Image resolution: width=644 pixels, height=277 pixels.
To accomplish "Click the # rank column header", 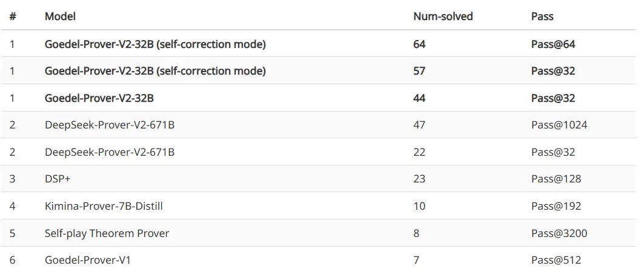I will (13, 16).
